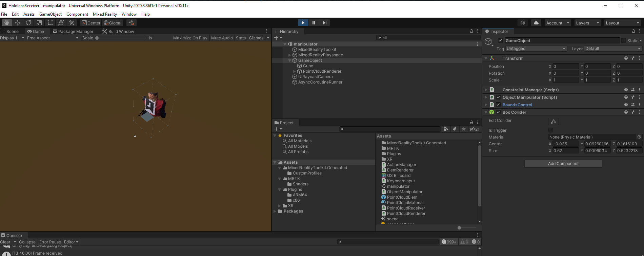Click Add Component button

(563, 164)
